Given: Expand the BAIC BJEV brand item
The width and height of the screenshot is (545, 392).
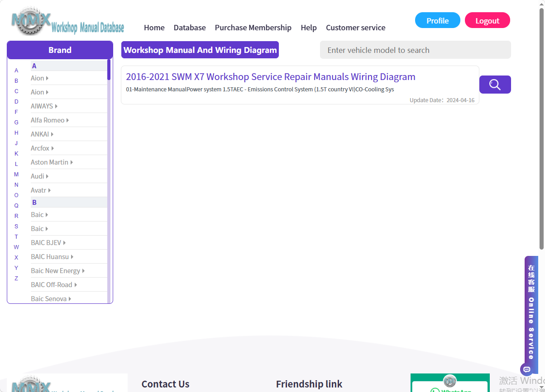Looking at the screenshot, I should [48, 243].
